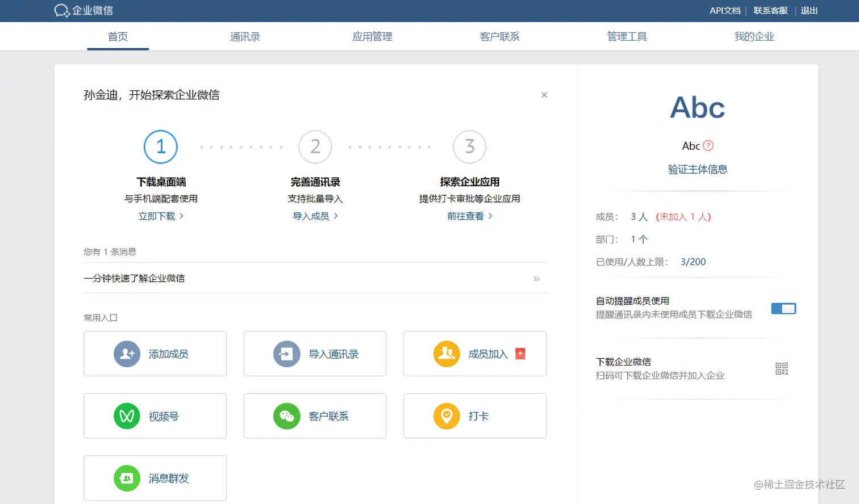Click the 添加成员 card label
The height and width of the screenshot is (504, 859).
(168, 354)
